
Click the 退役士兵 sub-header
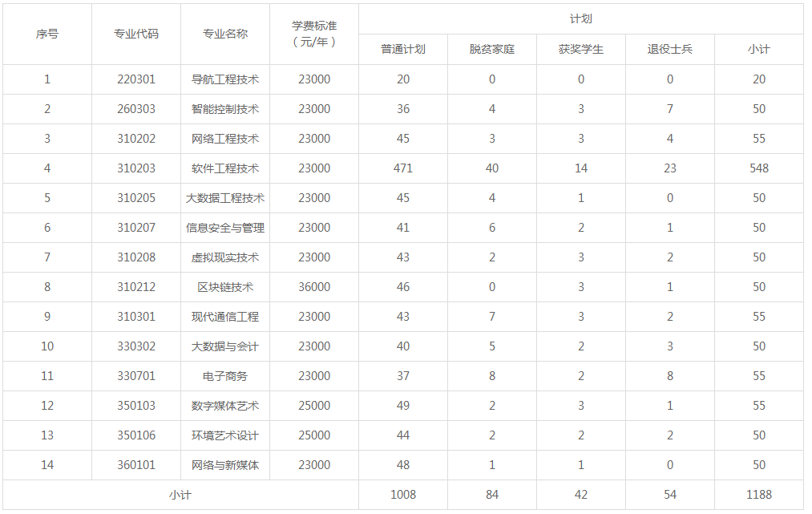(x=670, y=49)
